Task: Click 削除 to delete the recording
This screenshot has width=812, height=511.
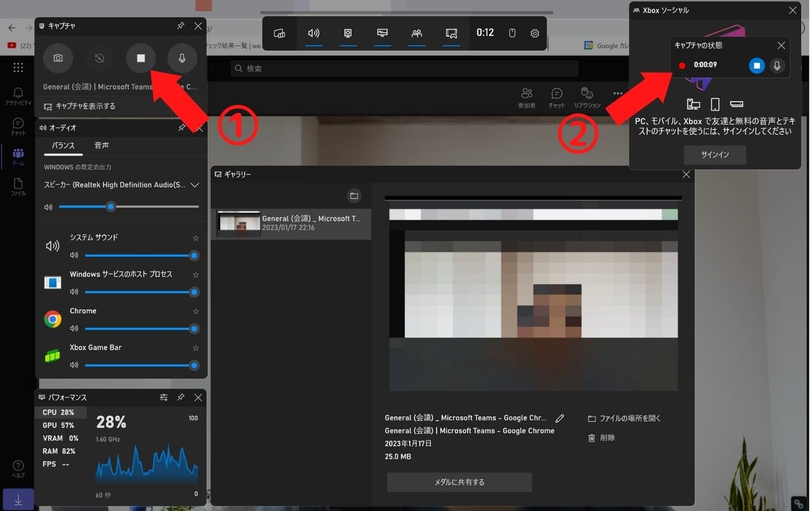Action: (x=601, y=438)
